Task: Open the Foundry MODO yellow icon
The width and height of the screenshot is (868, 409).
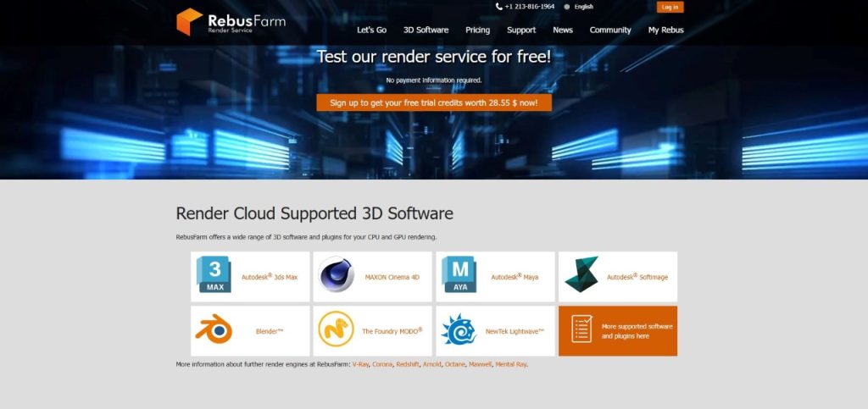Action: (x=336, y=329)
